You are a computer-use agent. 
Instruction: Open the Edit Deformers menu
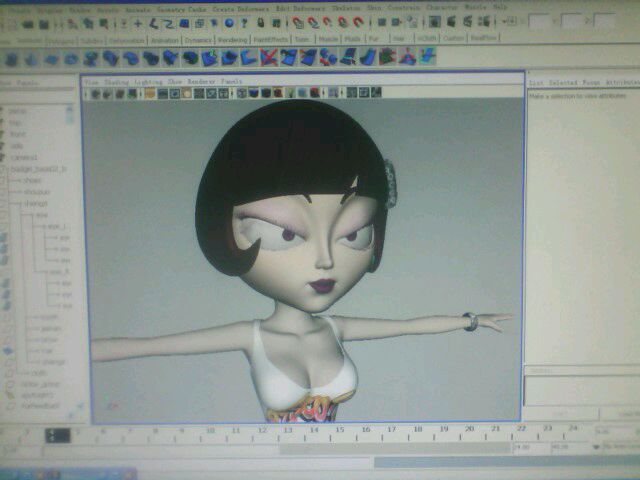tap(300, 9)
